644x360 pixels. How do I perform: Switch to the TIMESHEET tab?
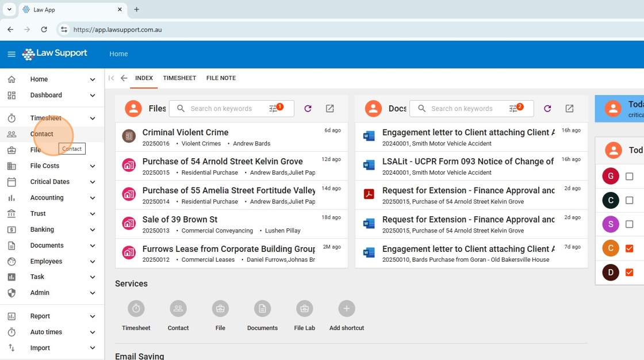(179, 78)
